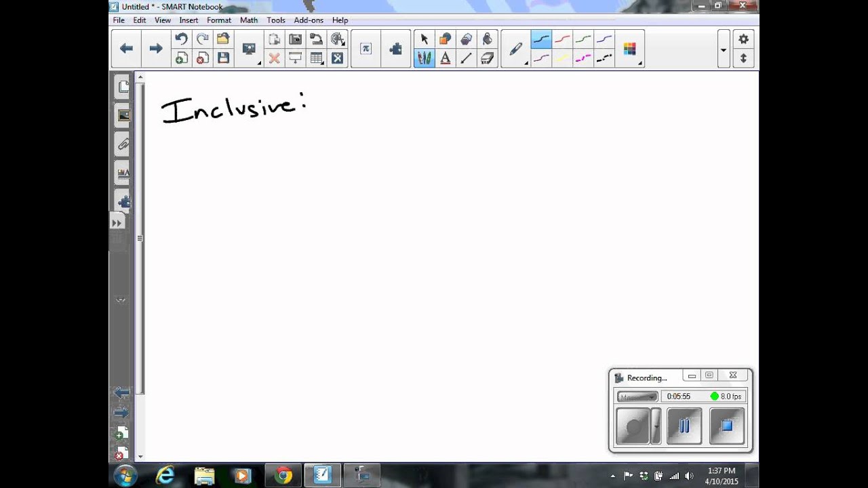This screenshot has height=488, width=868.
Task: Open the Attachments paperclip sidebar tab
Action: tap(123, 144)
